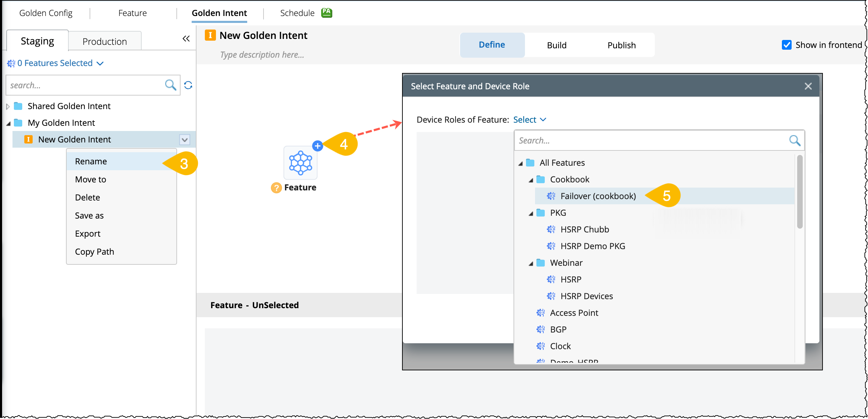This screenshot has height=419, width=868.
Task: Click the refresh icon beside left search
Action: [x=188, y=85]
